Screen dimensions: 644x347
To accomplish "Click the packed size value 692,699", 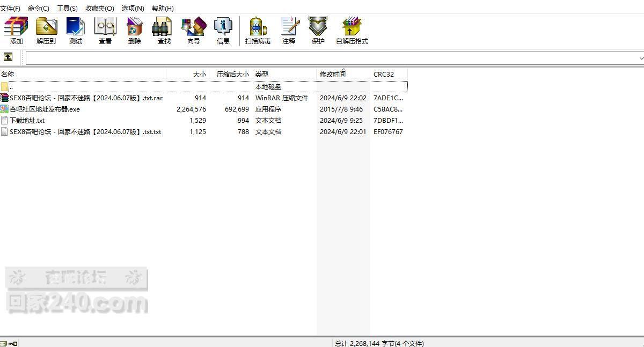I will [237, 109].
